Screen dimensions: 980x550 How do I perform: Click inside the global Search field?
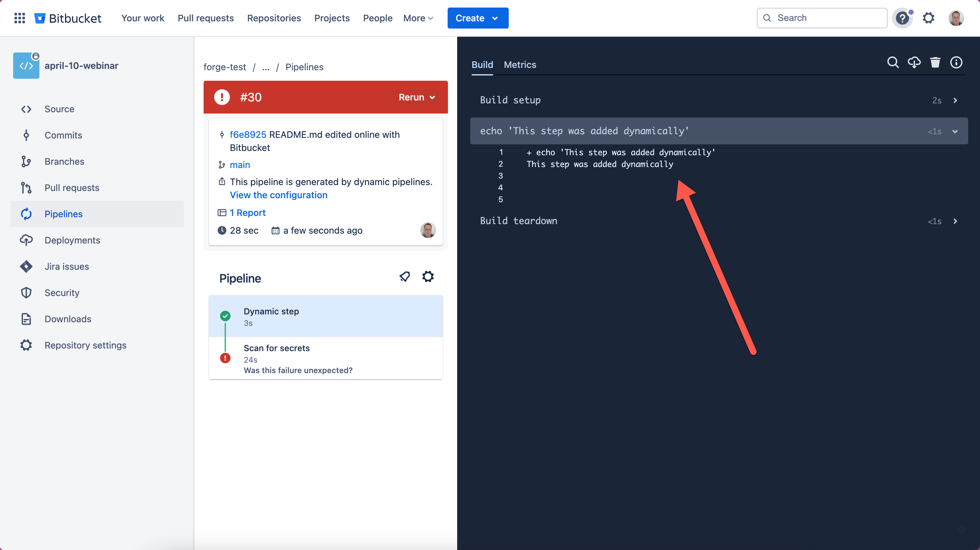tap(821, 17)
